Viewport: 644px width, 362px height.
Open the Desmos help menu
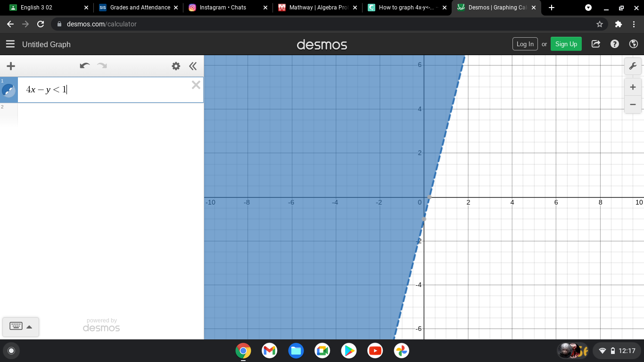(x=615, y=44)
